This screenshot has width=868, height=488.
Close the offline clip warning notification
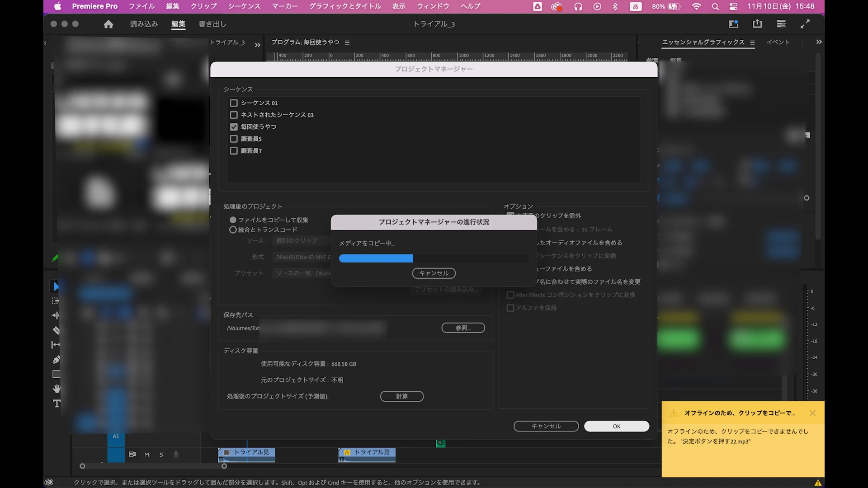pyautogui.click(x=812, y=413)
